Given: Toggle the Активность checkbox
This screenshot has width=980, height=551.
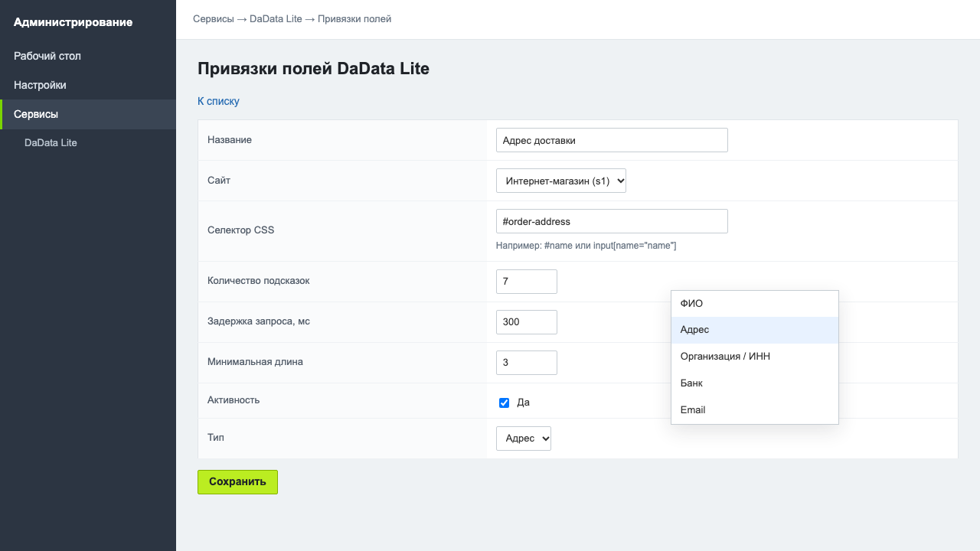Looking at the screenshot, I should tap(504, 403).
